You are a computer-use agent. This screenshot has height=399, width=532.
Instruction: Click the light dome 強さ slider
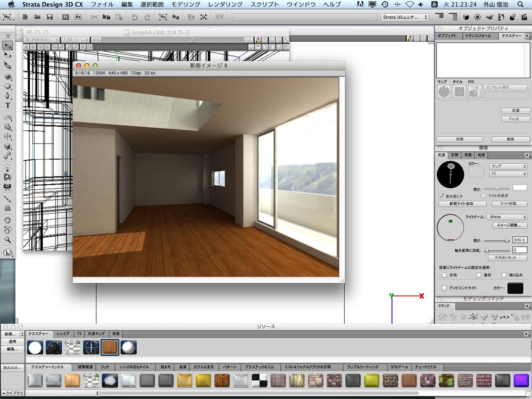click(x=497, y=240)
